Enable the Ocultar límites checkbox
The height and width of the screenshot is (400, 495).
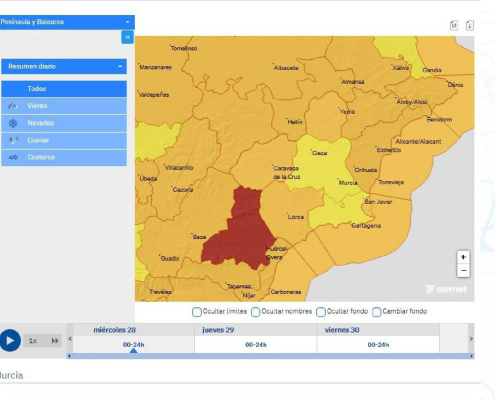tap(197, 312)
